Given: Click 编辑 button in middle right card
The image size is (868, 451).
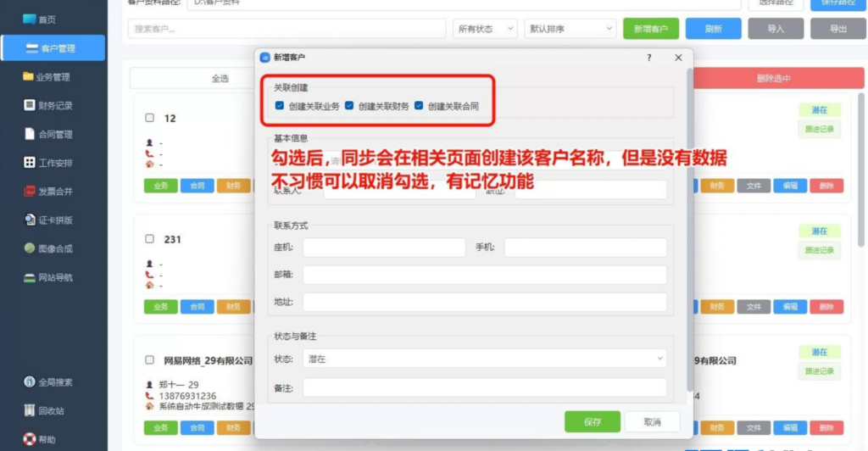Looking at the screenshot, I should click(790, 307).
